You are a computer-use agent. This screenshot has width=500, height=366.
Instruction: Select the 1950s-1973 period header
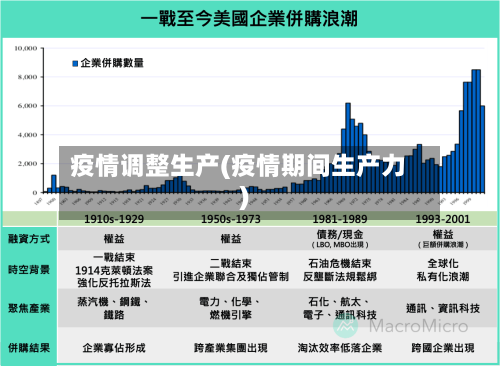pyautogui.click(x=231, y=219)
